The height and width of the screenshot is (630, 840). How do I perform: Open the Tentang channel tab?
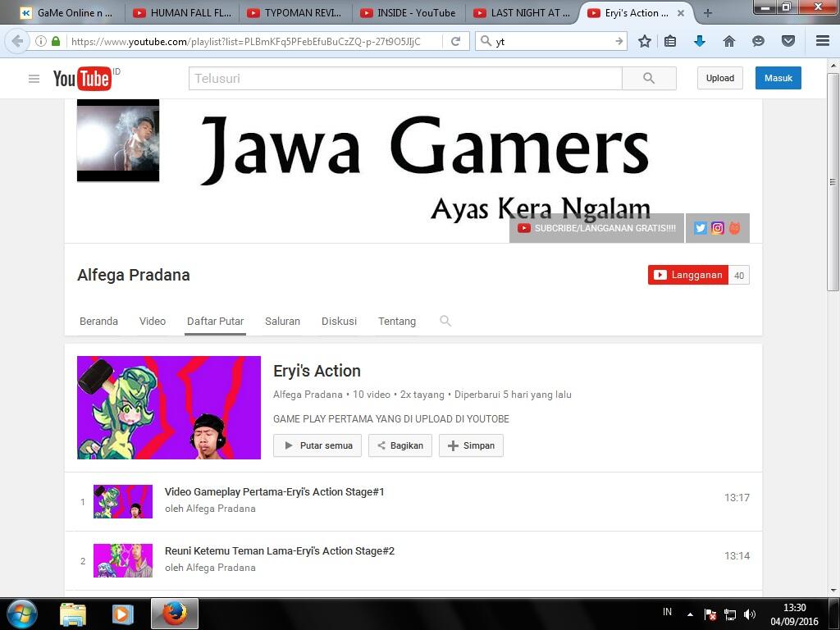397,321
